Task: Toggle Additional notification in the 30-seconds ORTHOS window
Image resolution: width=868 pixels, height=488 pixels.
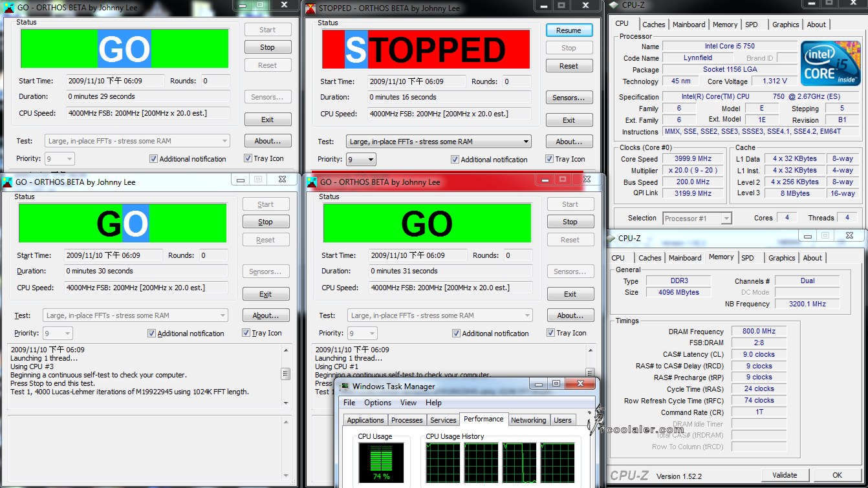Action: (x=152, y=333)
